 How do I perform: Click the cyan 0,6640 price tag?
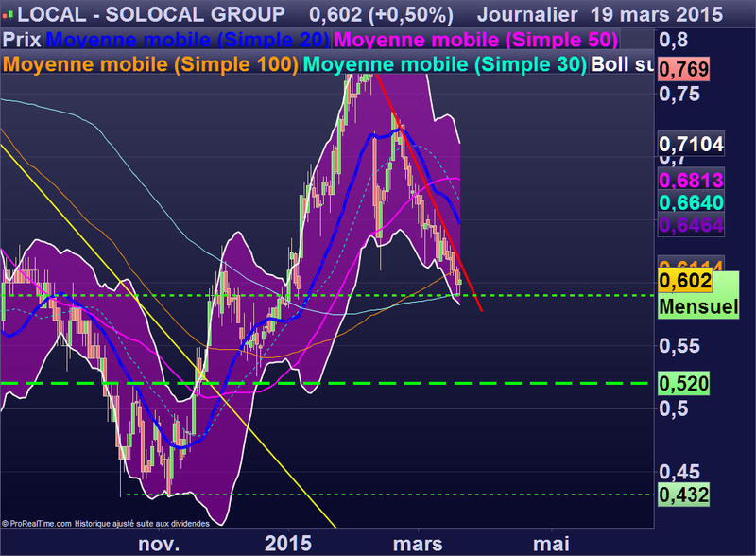tap(691, 202)
